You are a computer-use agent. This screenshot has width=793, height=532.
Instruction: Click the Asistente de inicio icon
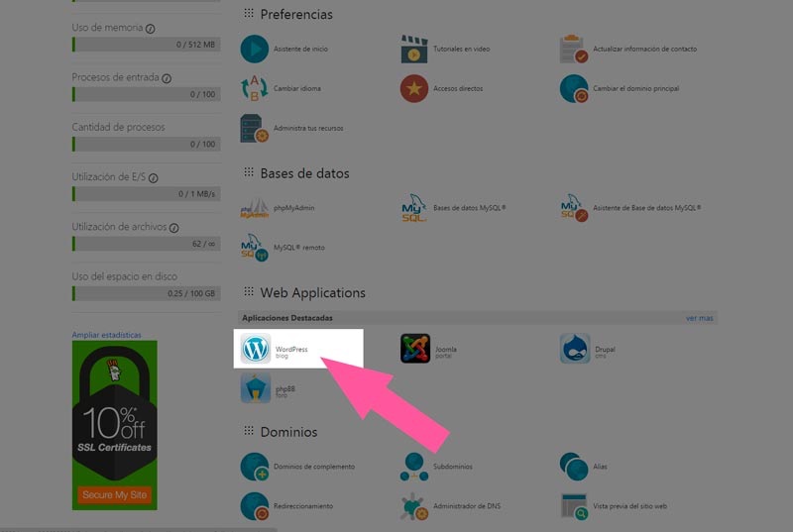[256, 49]
